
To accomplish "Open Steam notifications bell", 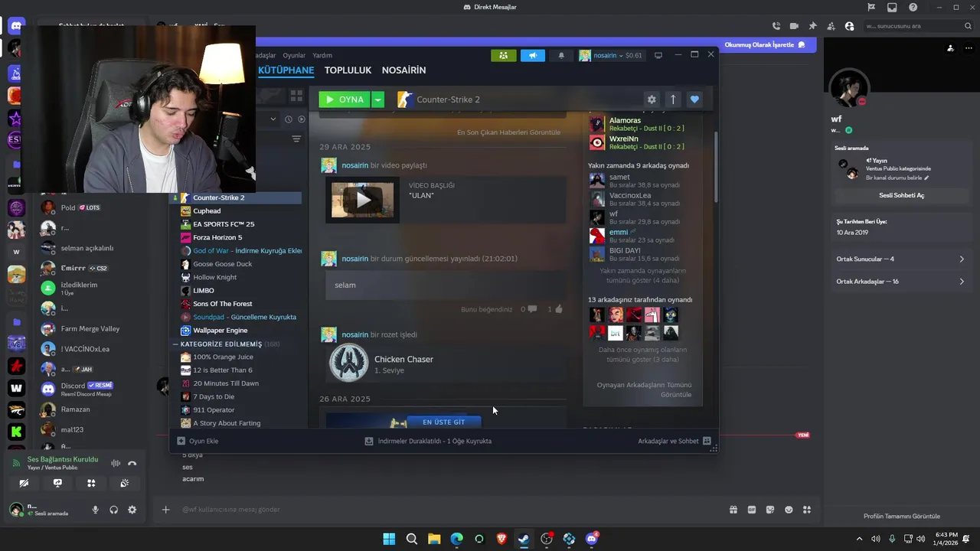I will (561, 55).
